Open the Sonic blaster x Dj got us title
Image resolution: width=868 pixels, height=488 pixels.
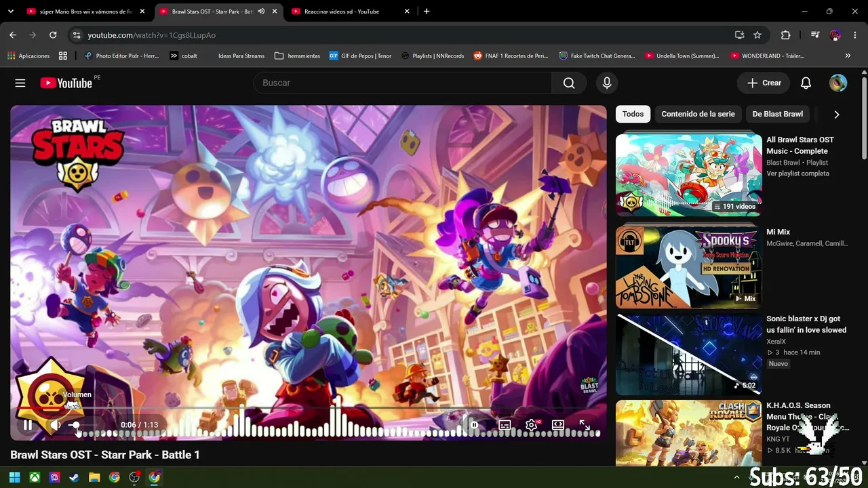click(806, 324)
